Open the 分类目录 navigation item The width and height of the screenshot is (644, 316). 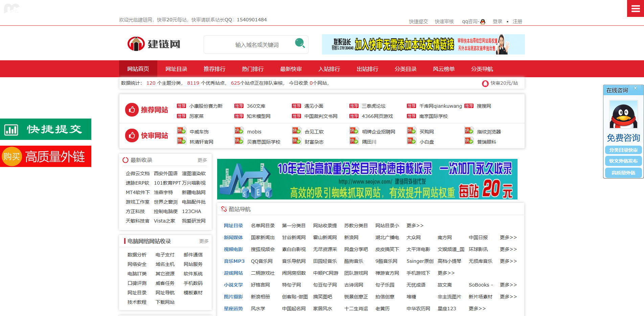[x=406, y=69]
